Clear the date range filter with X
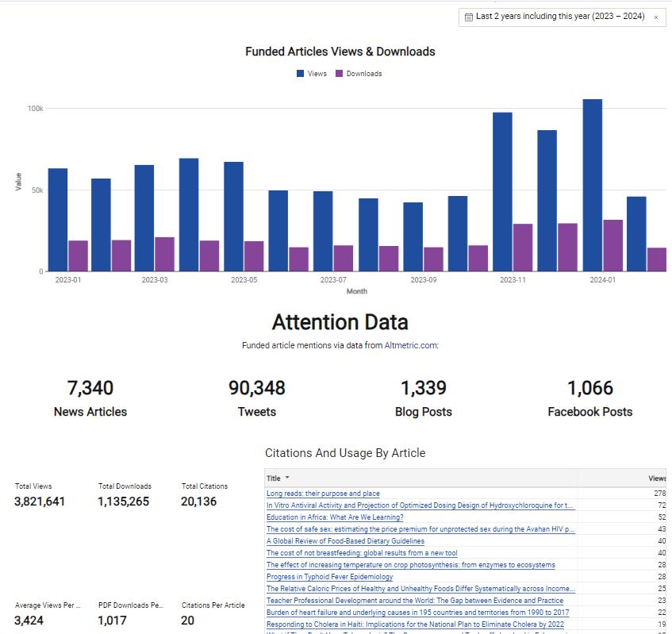 pyautogui.click(x=655, y=17)
